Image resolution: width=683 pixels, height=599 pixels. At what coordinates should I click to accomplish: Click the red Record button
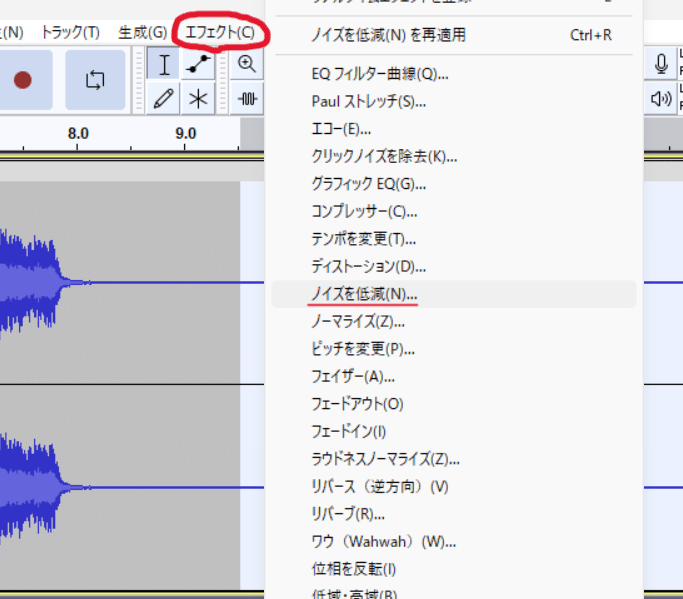(23, 80)
